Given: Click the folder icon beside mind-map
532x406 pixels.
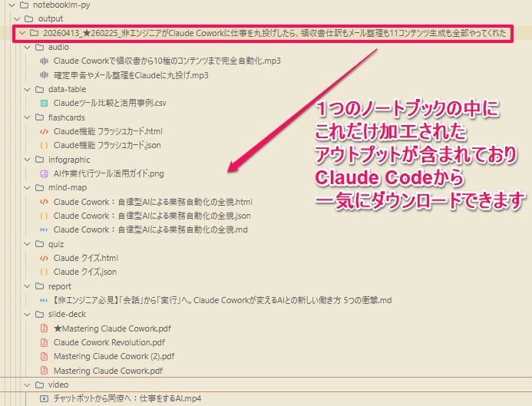Looking at the screenshot, I should click(x=39, y=187).
